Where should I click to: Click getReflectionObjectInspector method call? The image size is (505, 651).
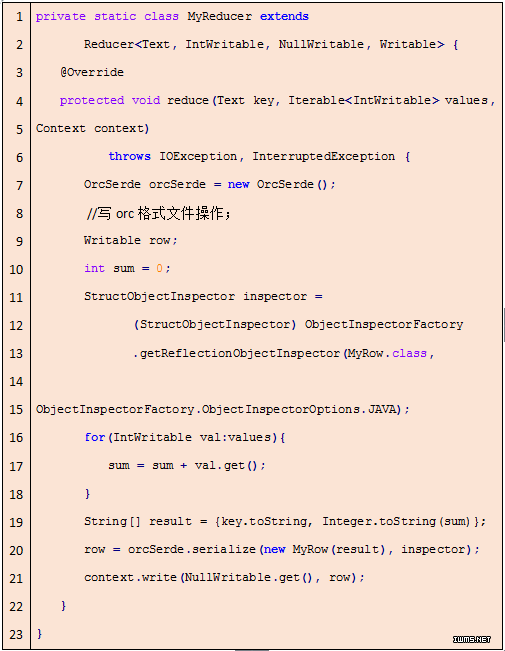tap(240, 353)
